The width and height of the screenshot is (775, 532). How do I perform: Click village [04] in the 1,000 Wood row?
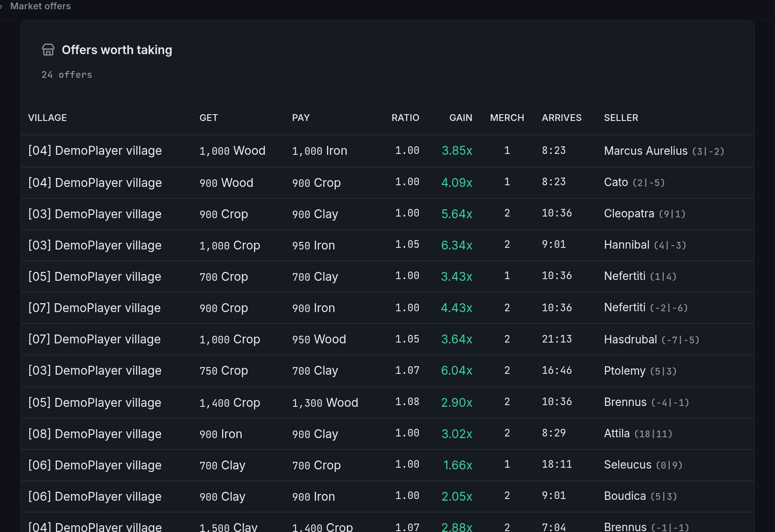[x=95, y=151]
